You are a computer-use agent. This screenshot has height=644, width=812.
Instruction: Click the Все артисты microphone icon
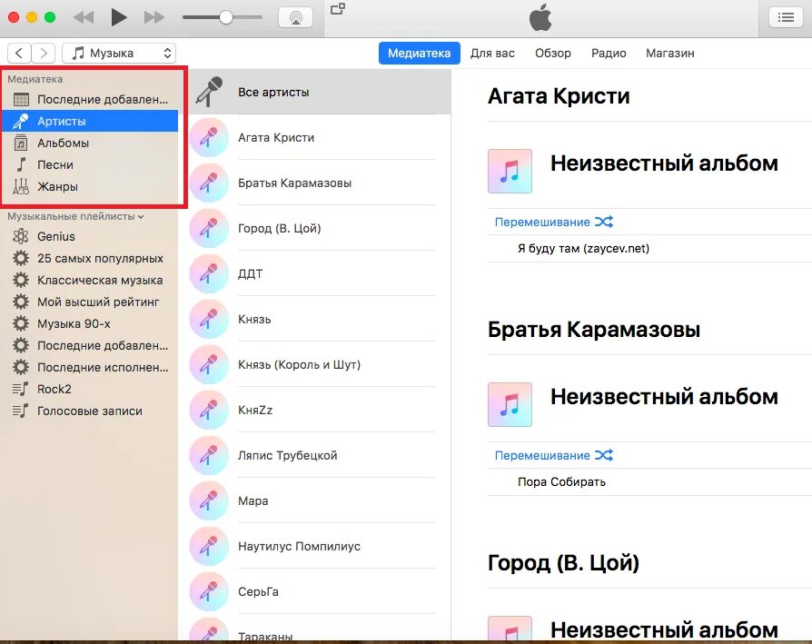point(209,92)
